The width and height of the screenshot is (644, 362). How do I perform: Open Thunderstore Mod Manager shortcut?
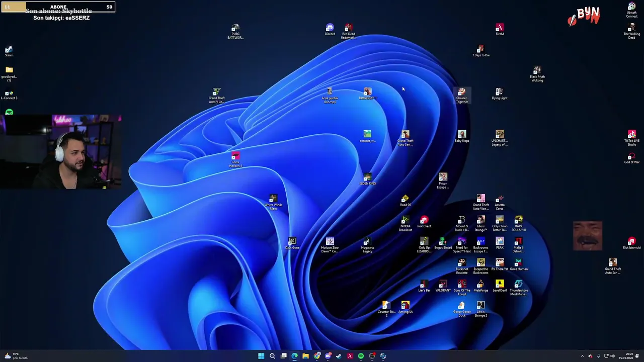tap(518, 288)
